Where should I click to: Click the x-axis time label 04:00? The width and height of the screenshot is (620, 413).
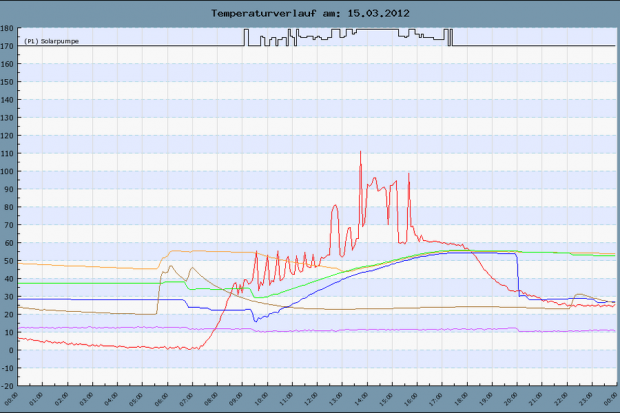coord(111,399)
